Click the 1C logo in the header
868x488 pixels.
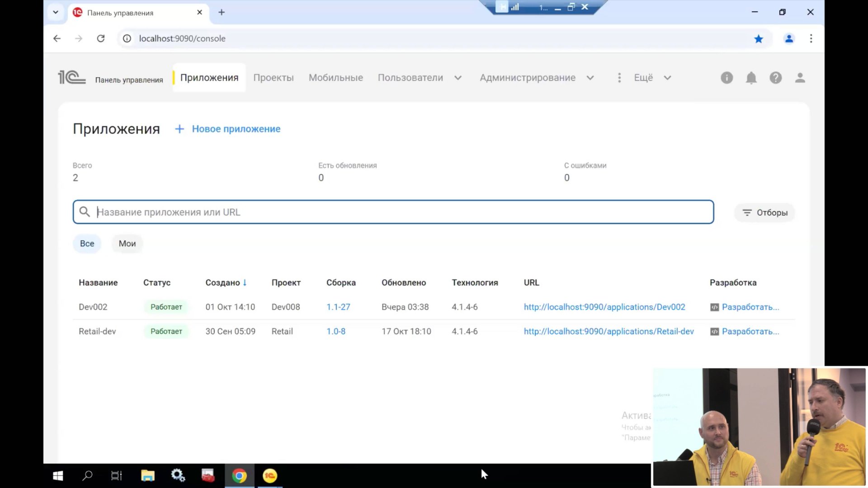tap(71, 78)
